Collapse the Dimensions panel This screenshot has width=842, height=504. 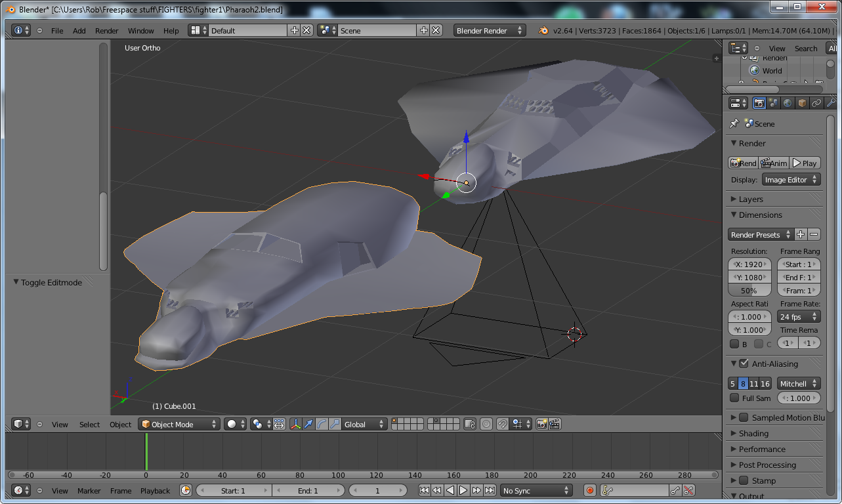click(760, 215)
